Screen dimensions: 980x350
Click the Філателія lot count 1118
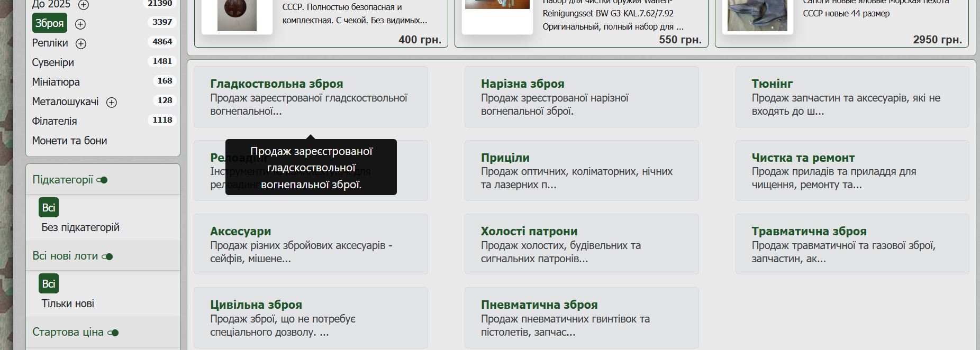coord(162,120)
